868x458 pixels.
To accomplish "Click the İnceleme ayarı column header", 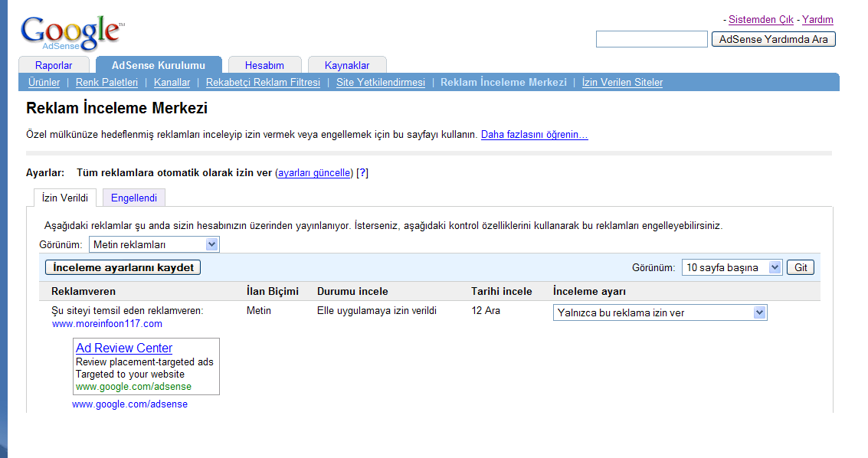I will [590, 292].
